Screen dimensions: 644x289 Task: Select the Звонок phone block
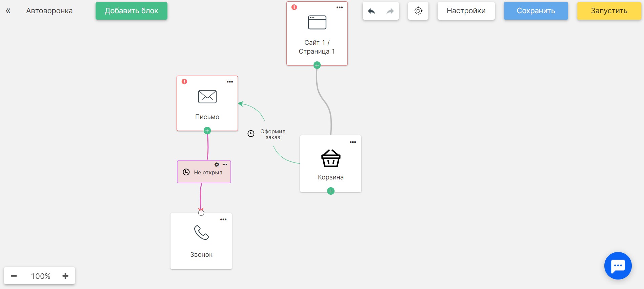pos(201,241)
